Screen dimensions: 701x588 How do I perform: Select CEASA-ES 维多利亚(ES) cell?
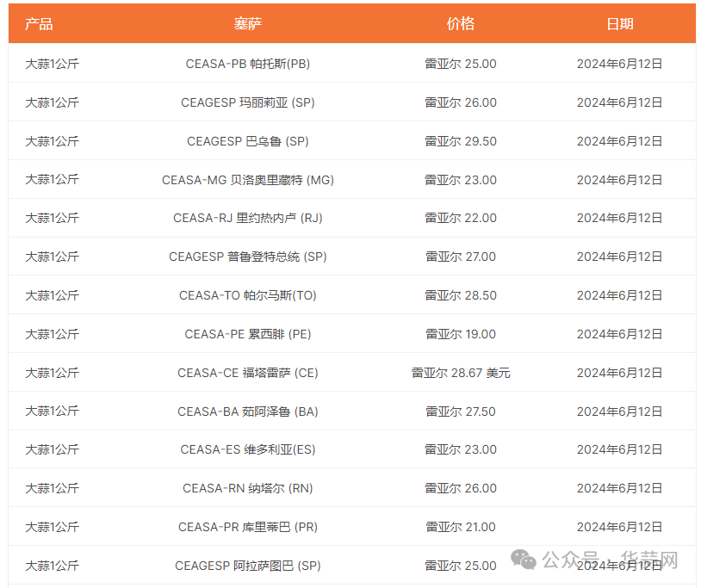[248, 449]
